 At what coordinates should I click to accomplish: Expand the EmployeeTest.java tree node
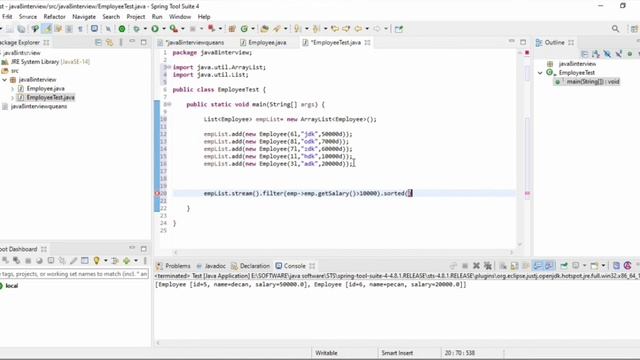pyautogui.click(x=12, y=98)
